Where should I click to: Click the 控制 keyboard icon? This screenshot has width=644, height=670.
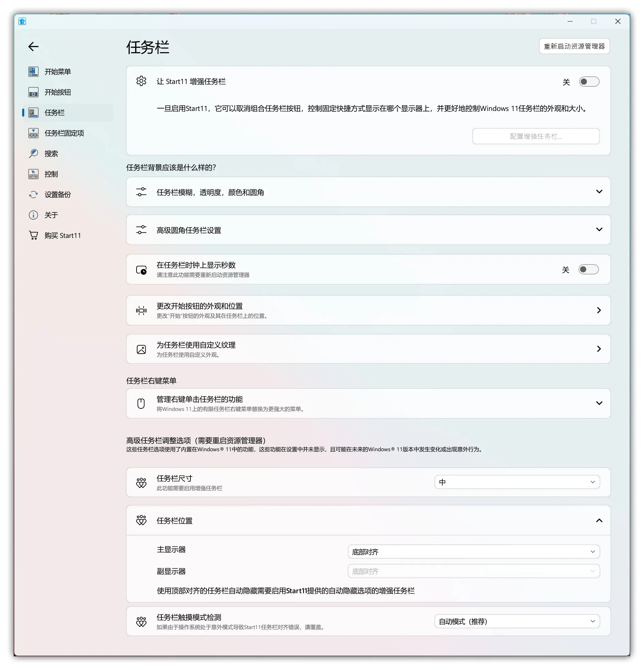[x=33, y=174]
